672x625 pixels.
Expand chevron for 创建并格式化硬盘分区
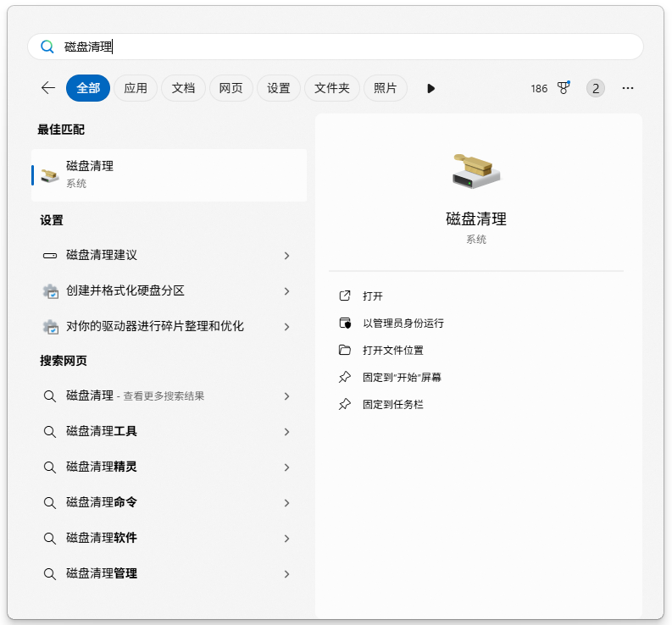[287, 291]
